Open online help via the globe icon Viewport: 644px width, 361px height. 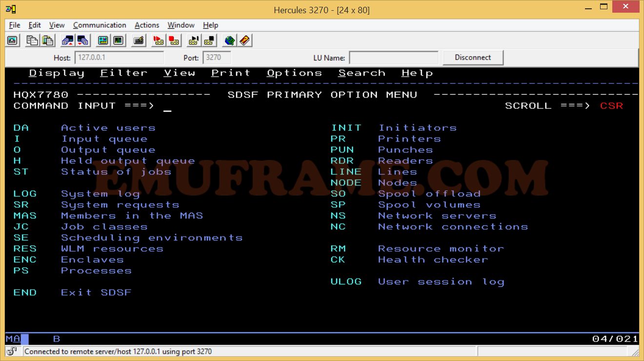pyautogui.click(x=229, y=40)
